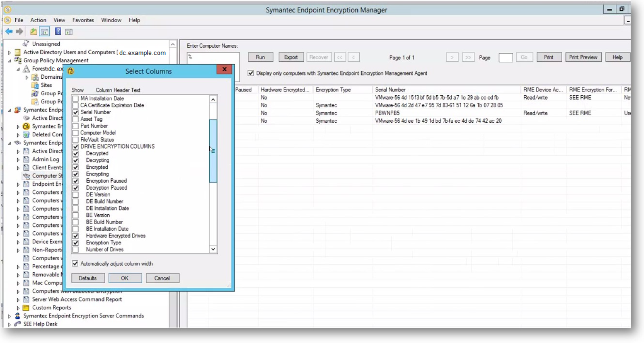Check the MA Installation Date column
The image size is (644, 343).
pyautogui.click(x=75, y=98)
